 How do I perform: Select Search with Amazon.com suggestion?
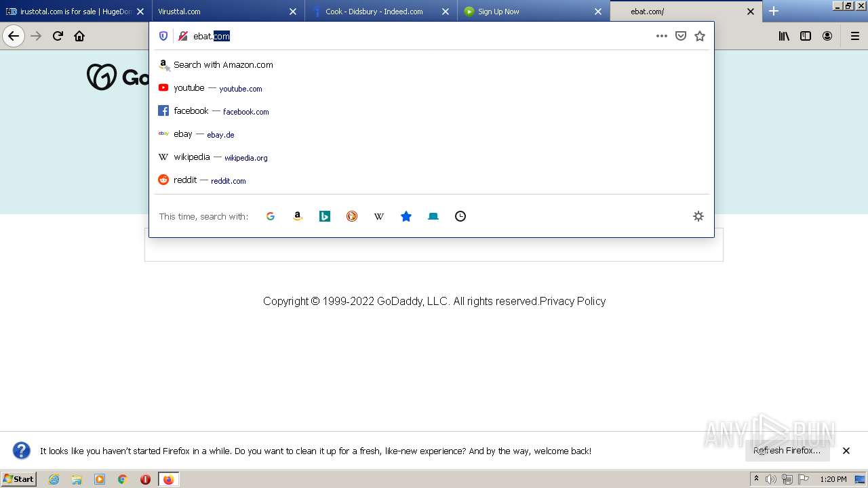click(x=431, y=65)
